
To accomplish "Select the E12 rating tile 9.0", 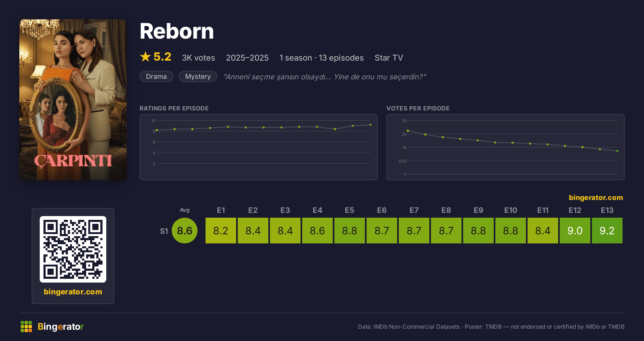I will coord(575,231).
